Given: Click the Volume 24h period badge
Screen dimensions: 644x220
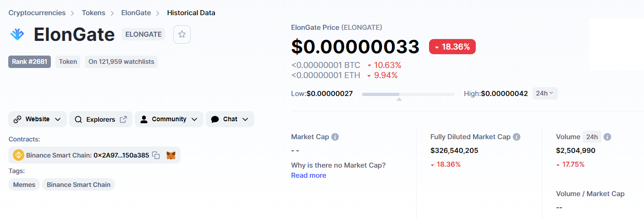Looking at the screenshot, I should click(592, 137).
